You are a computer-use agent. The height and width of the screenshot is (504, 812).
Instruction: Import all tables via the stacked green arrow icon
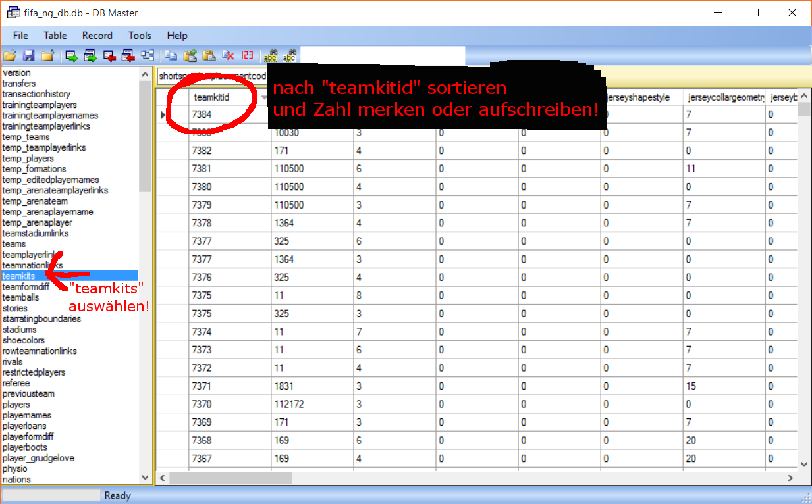pos(90,56)
